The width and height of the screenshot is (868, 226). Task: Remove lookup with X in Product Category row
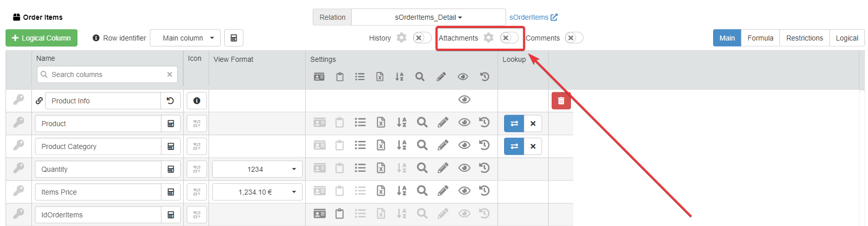pyautogui.click(x=533, y=146)
